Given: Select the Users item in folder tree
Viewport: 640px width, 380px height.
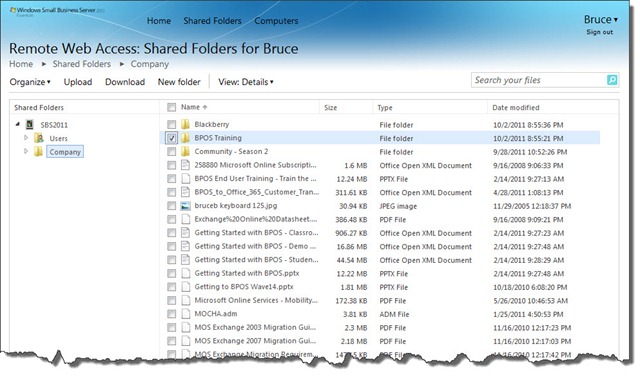Looking at the screenshot, I should [58, 138].
